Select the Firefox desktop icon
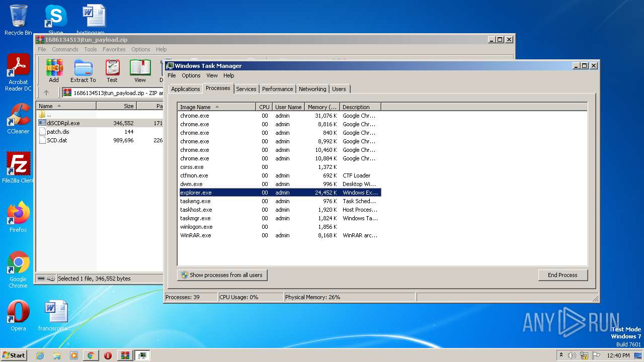 click(x=18, y=217)
